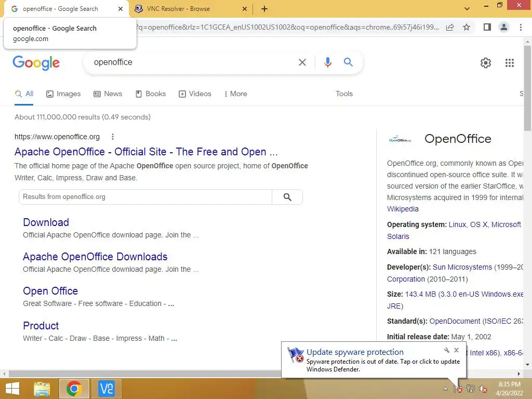Close the openoffice Google Search tab
532x399 pixels.
(x=121, y=9)
